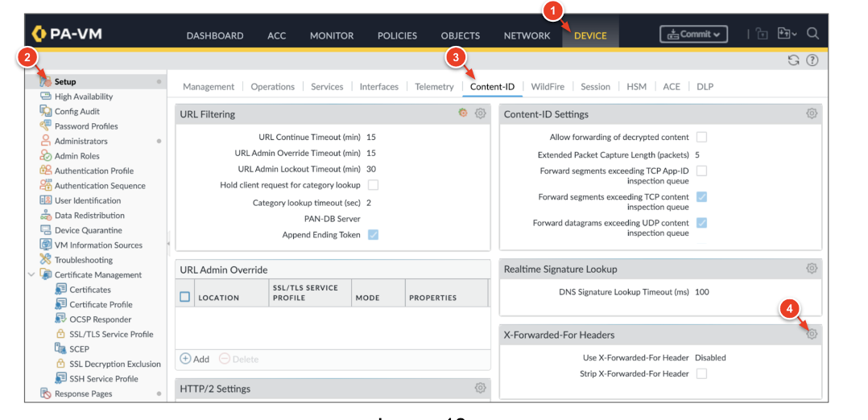868x420 pixels.
Task: Open URL Filtering settings gear
Action: click(x=481, y=114)
